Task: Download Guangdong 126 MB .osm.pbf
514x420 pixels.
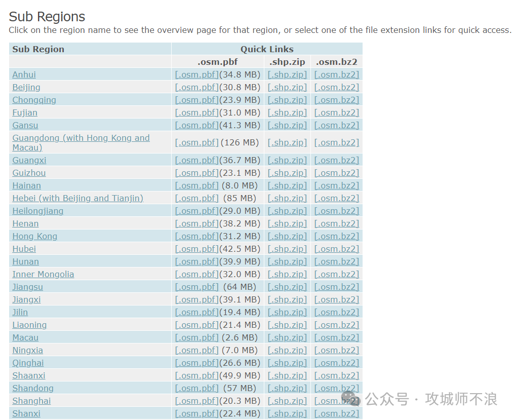Action: [x=196, y=143]
